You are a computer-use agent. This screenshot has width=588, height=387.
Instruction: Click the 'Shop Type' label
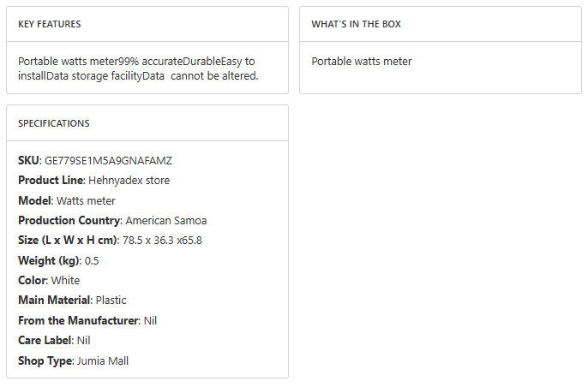coord(45,361)
